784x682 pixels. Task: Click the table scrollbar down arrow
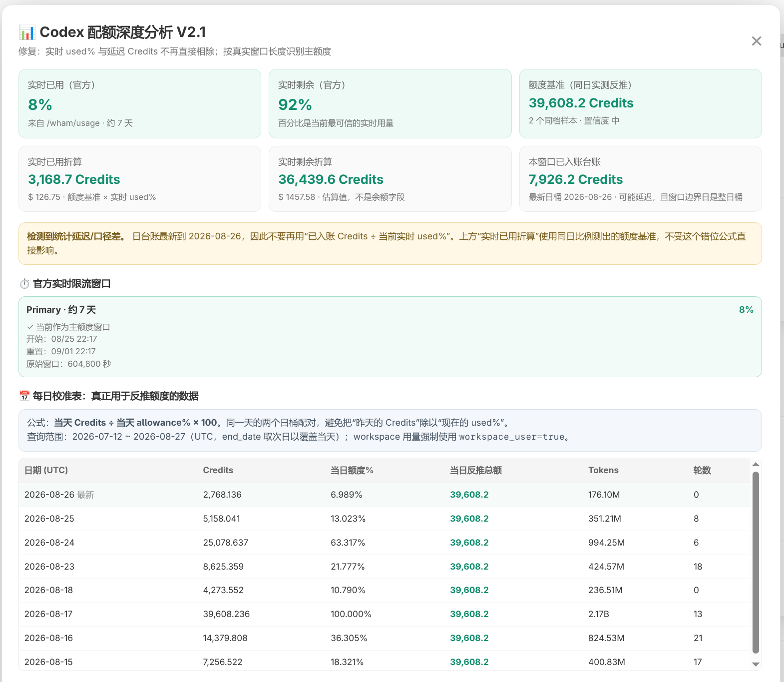point(756,664)
